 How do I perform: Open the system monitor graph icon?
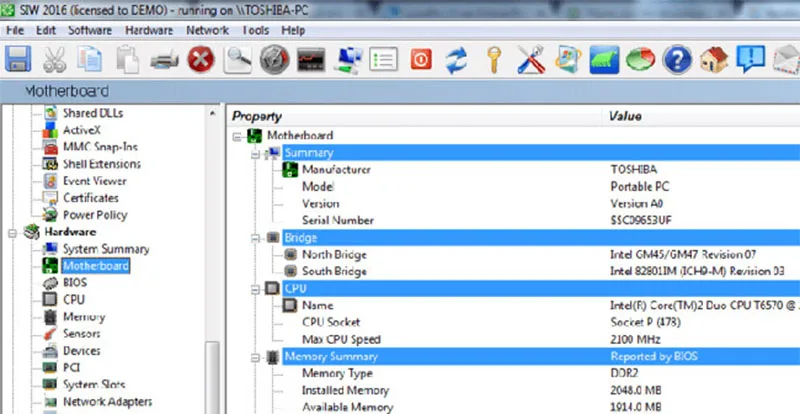pyautogui.click(x=311, y=60)
